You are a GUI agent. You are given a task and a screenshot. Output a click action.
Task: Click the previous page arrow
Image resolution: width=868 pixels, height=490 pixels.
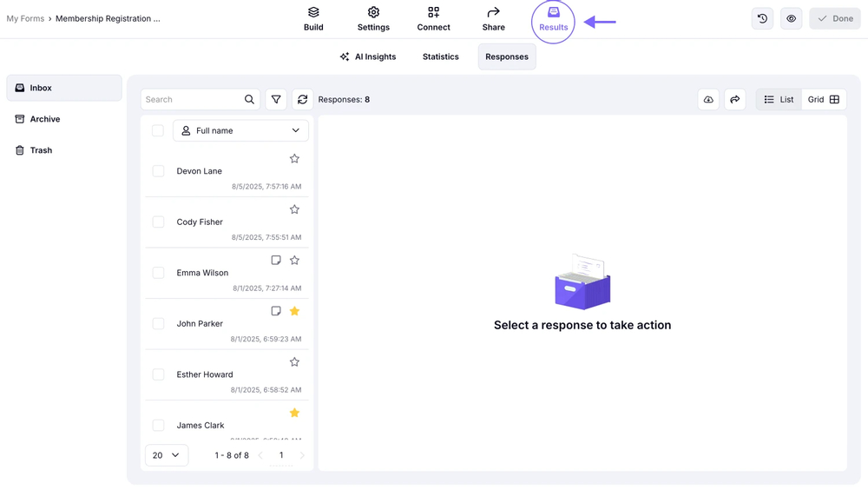[x=260, y=455]
